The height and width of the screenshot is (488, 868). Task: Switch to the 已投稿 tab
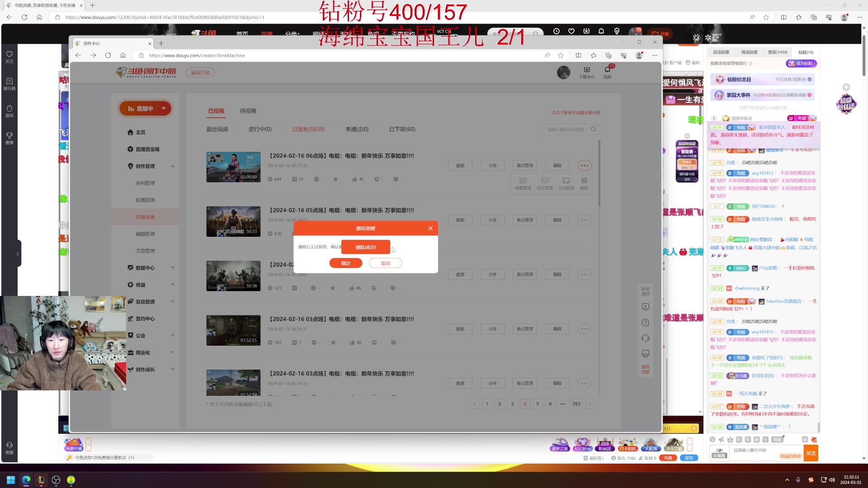(x=216, y=111)
